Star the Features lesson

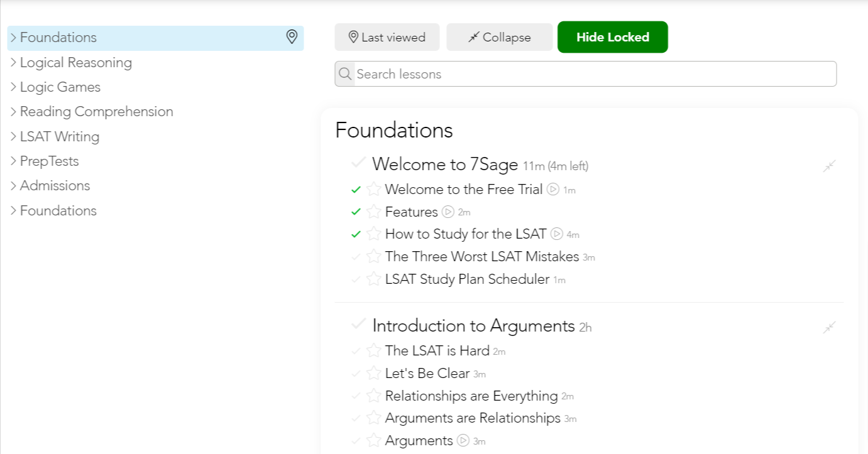pos(373,212)
